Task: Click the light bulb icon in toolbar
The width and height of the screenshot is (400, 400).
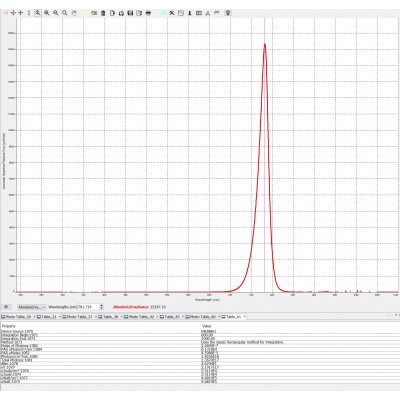Action: click(x=228, y=13)
